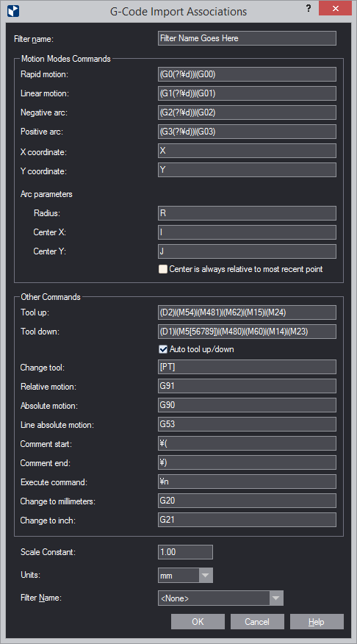
Task: Click the question mark help icon
Action: (x=309, y=9)
